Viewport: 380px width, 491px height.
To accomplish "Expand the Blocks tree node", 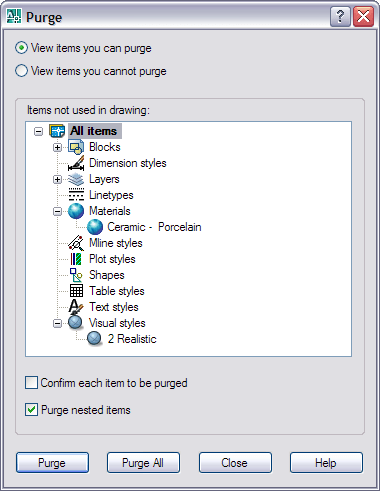I will point(57,147).
